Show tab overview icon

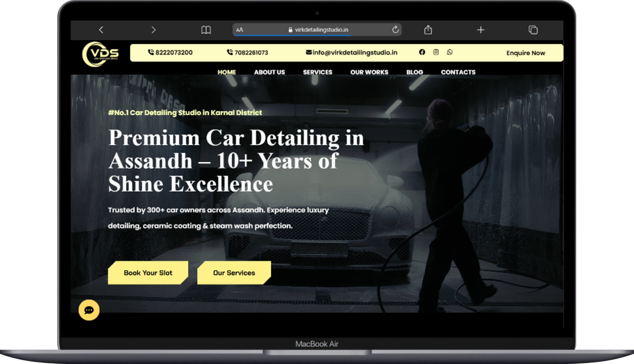click(533, 30)
